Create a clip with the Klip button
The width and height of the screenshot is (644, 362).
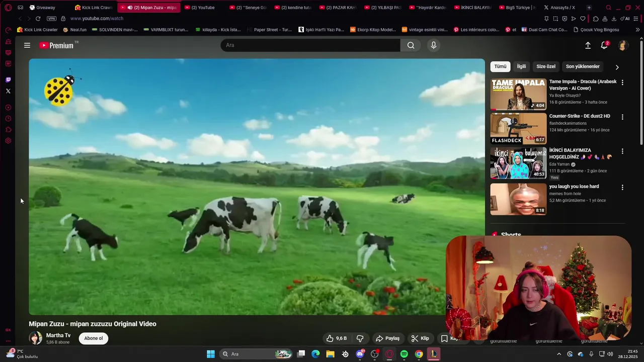[420, 338]
